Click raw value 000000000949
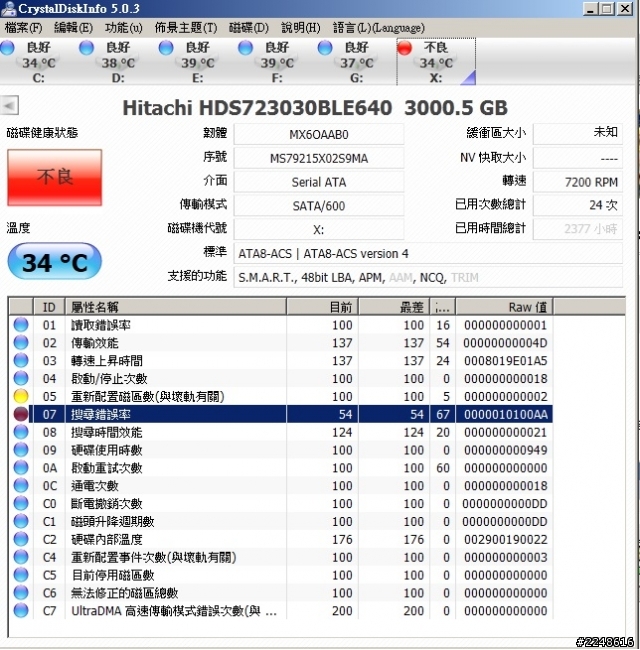The image size is (640, 650). (506, 450)
